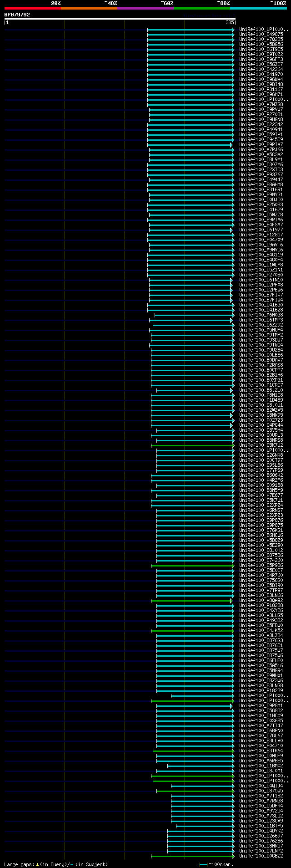Open hit UniRef100_C5P936
Screen dimensions: 291x868
tap(261, 565)
